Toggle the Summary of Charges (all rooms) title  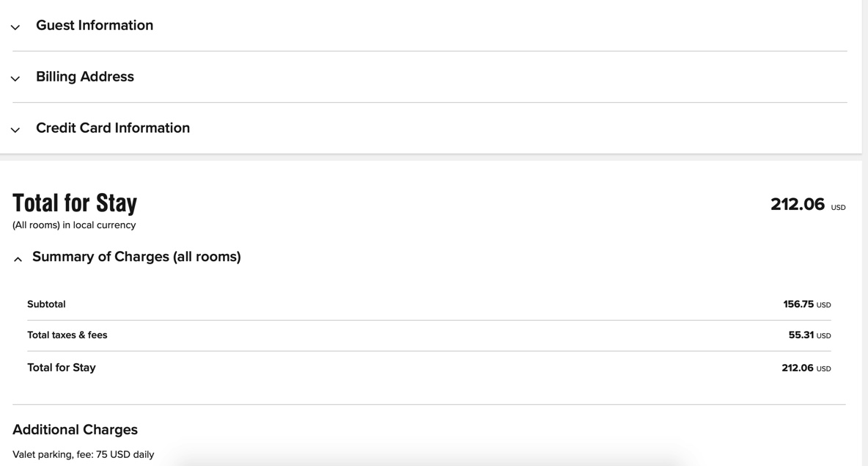pyautogui.click(x=136, y=257)
